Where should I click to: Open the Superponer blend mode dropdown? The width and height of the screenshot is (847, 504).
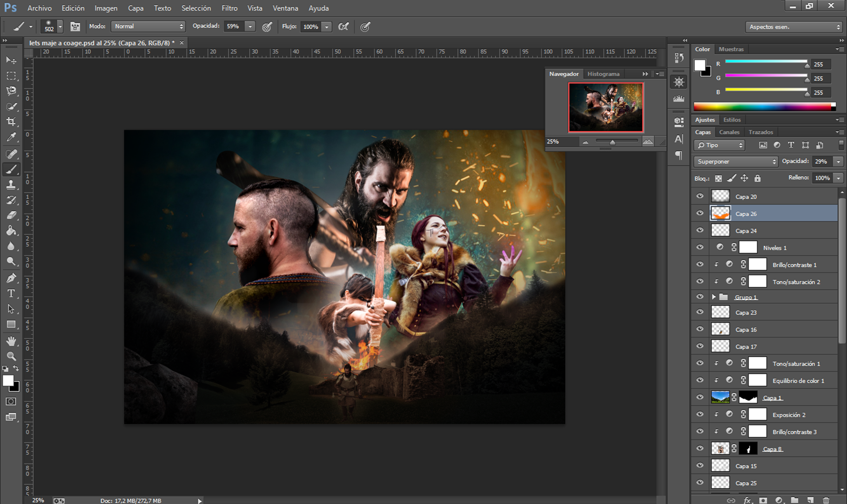click(x=735, y=161)
